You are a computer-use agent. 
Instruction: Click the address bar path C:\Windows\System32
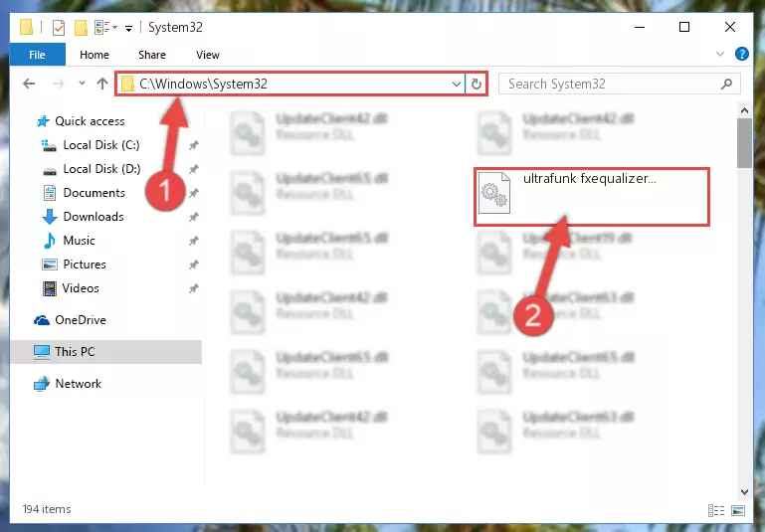tap(203, 84)
